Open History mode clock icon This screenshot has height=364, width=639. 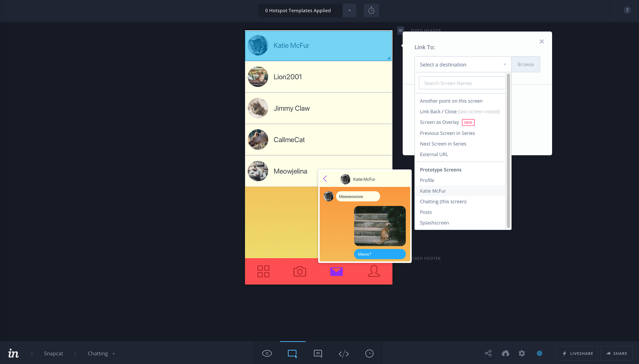tap(369, 353)
